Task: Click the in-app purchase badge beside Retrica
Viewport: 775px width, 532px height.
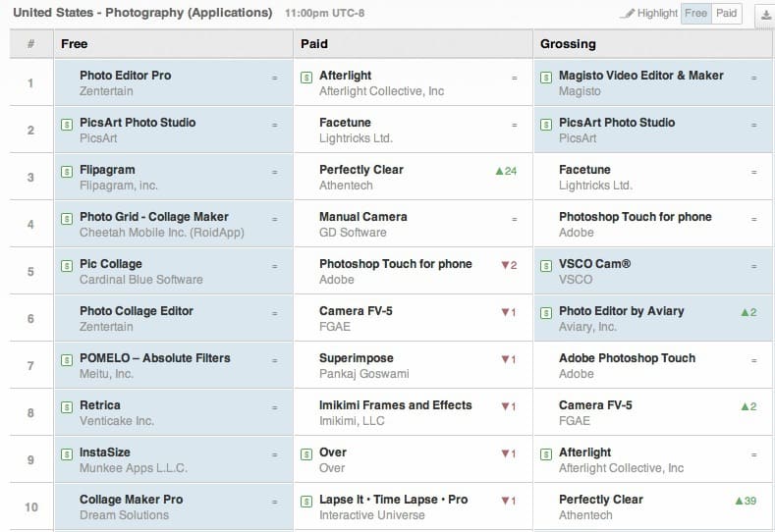Action: point(66,406)
